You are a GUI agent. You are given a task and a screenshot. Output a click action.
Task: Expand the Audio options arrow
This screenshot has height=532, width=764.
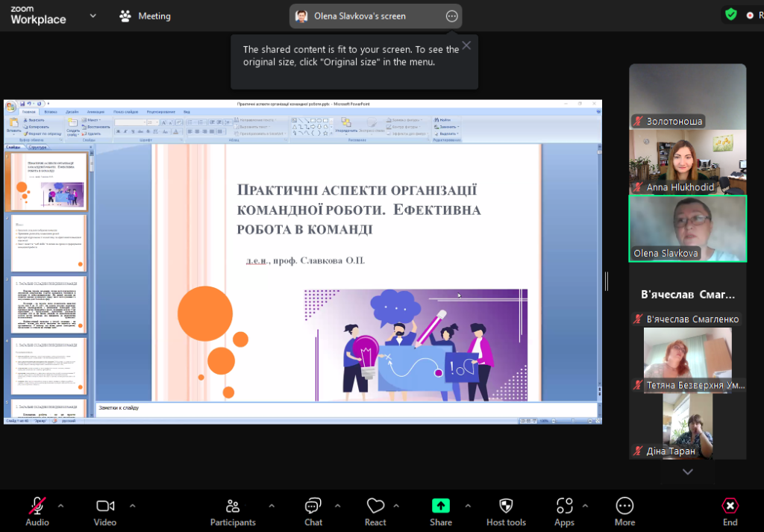tap(61, 505)
